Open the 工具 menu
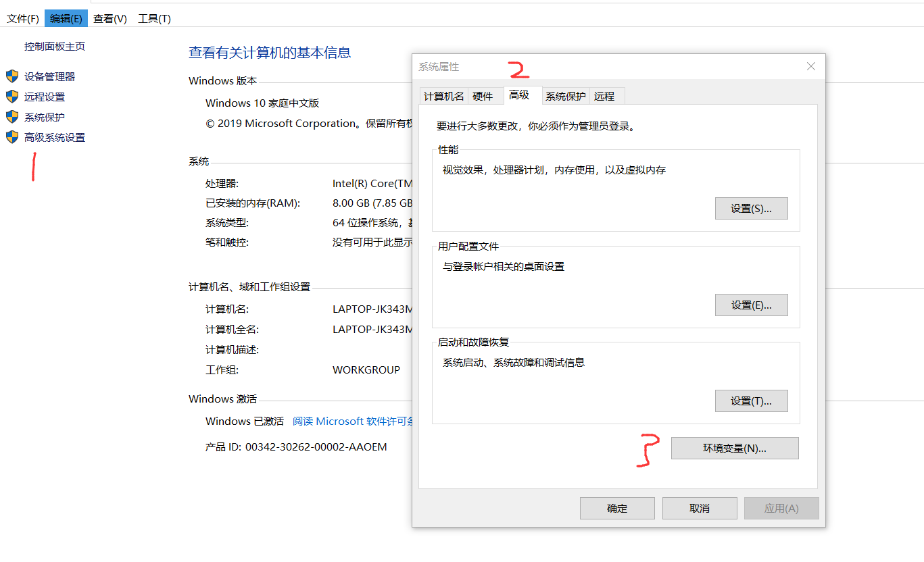This screenshot has width=924, height=562. [x=153, y=18]
